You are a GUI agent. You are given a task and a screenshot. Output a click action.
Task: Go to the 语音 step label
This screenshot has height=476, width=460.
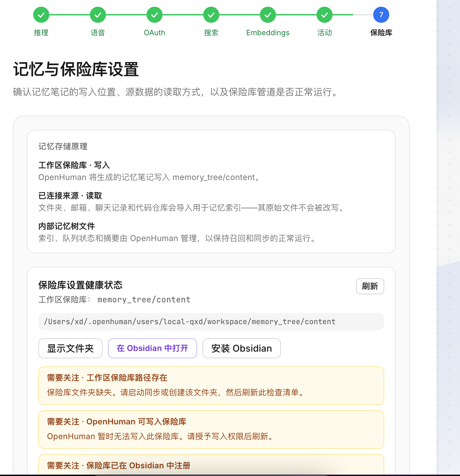tap(98, 33)
